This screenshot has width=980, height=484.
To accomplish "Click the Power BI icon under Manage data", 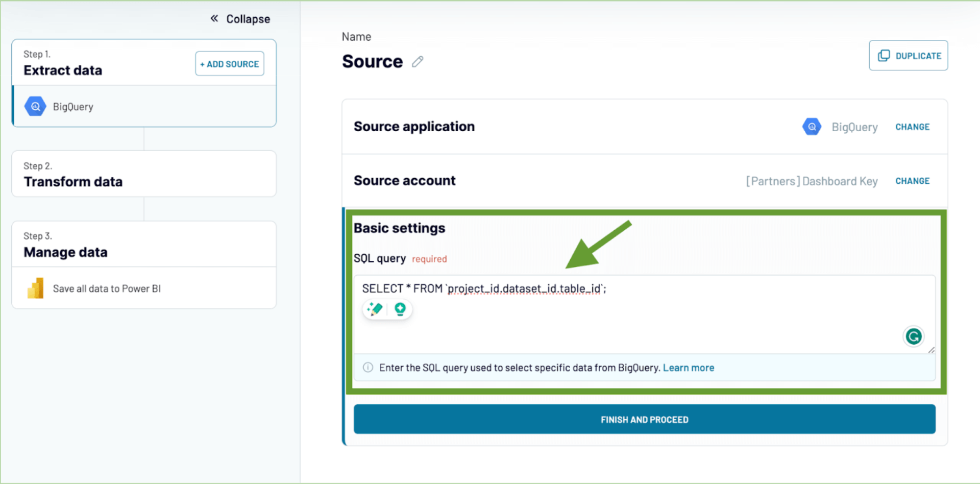I will click(35, 288).
